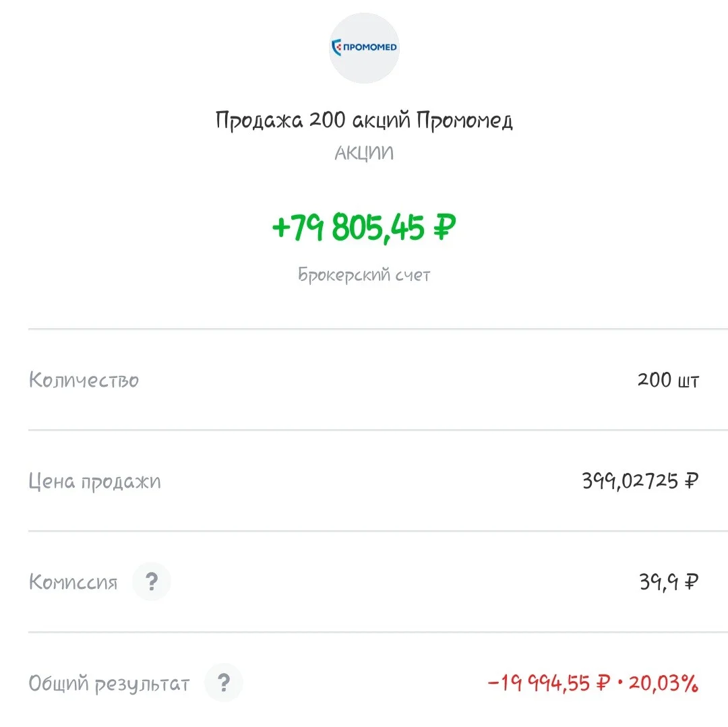Click the Количество row label
The image size is (728, 727).
pos(84,380)
